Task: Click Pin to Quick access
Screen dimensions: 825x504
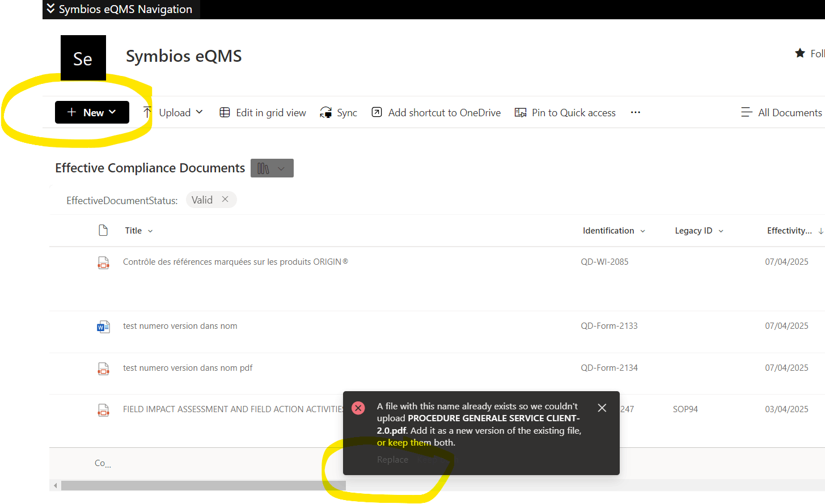Action: click(x=565, y=112)
